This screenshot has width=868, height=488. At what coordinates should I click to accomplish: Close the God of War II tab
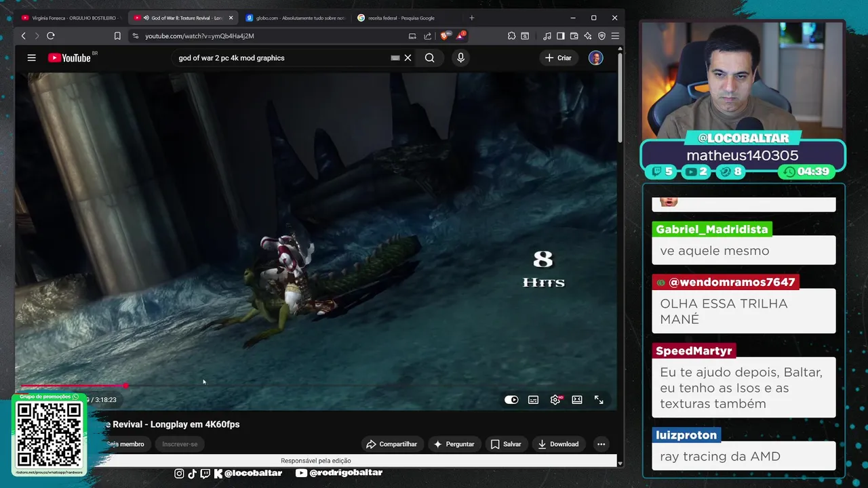(231, 18)
